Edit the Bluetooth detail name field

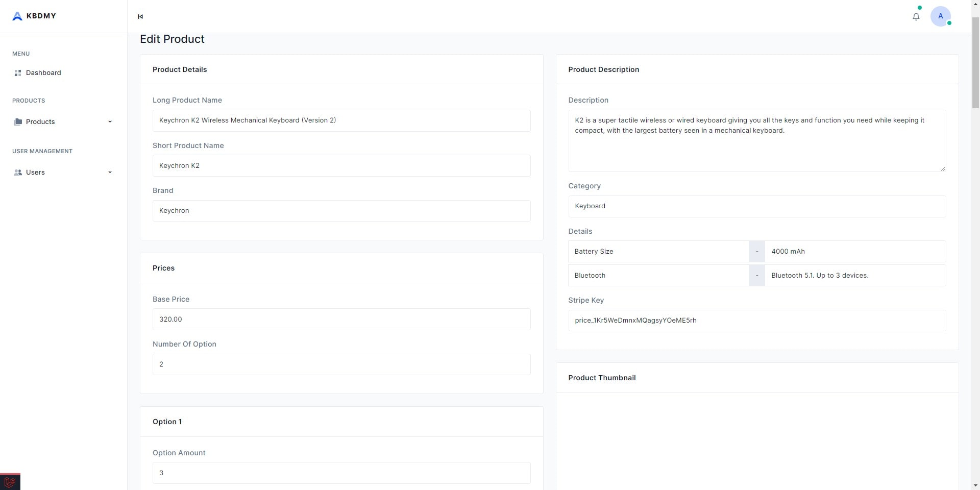[x=658, y=276]
